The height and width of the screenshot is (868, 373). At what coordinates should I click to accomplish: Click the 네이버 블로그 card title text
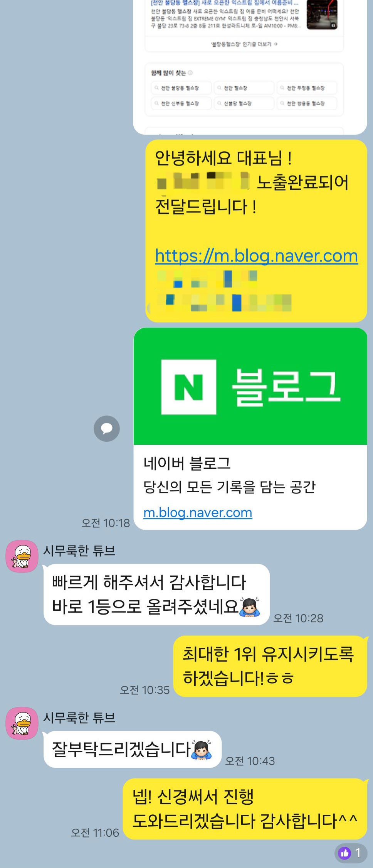[x=187, y=463]
